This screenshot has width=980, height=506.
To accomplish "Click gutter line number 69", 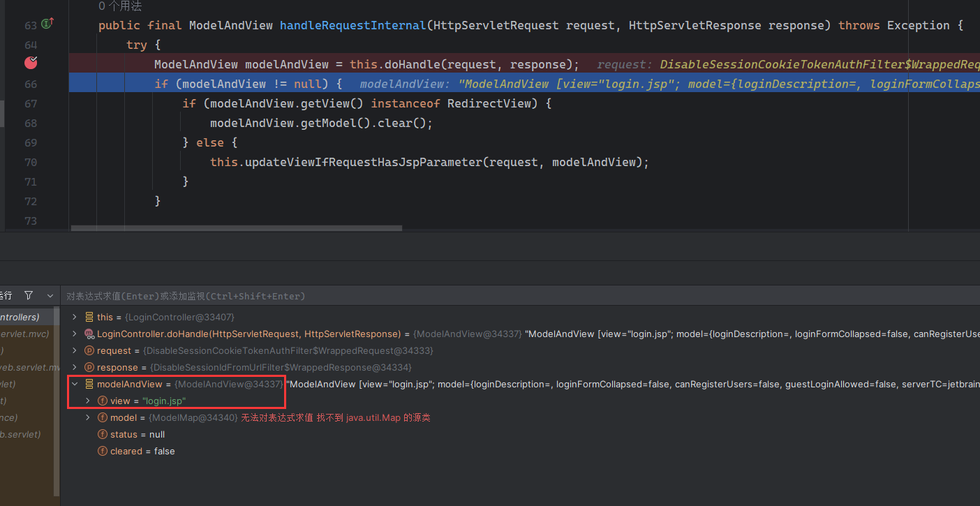I will [30, 142].
